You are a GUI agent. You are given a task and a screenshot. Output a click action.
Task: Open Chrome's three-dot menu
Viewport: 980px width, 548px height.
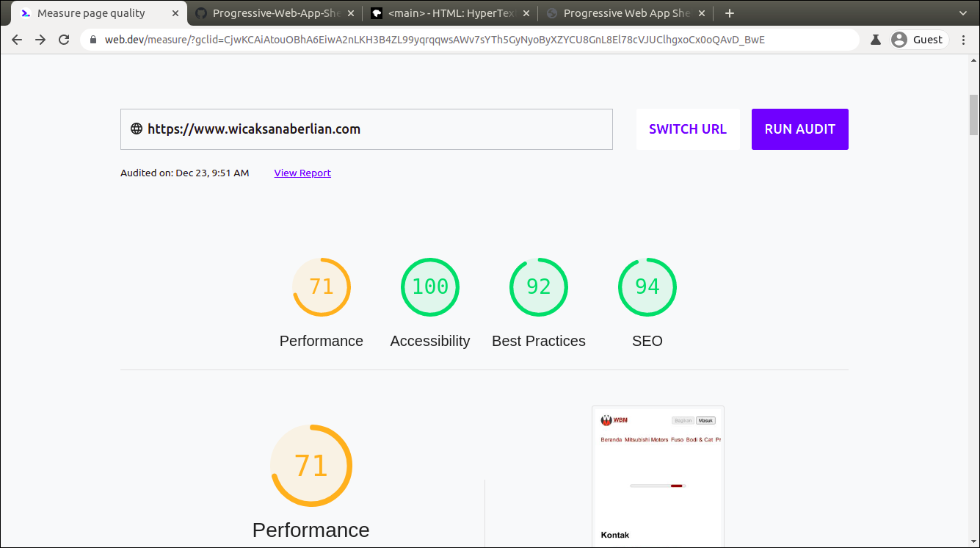coord(964,40)
